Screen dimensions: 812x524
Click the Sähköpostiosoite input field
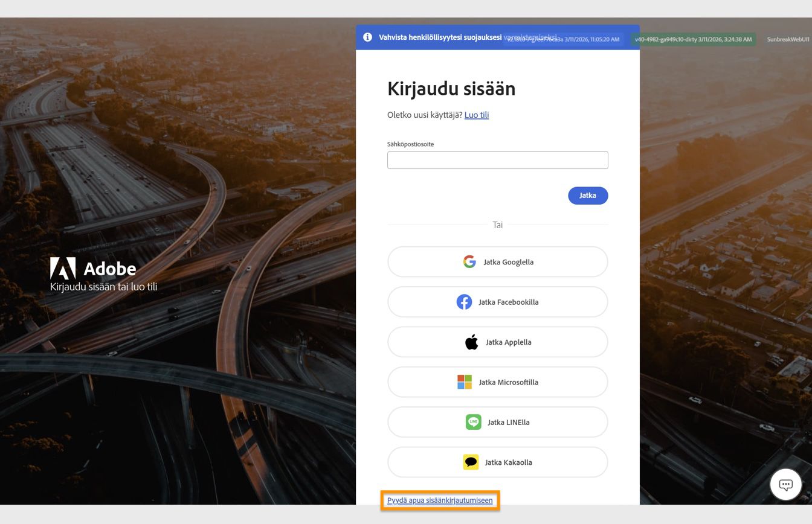point(497,159)
